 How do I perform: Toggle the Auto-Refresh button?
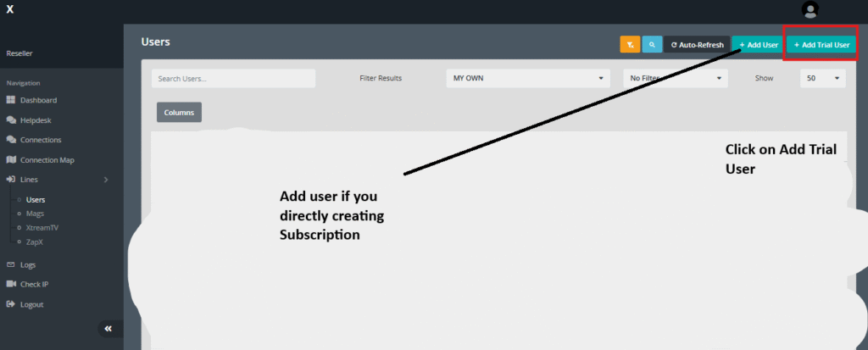tap(695, 44)
